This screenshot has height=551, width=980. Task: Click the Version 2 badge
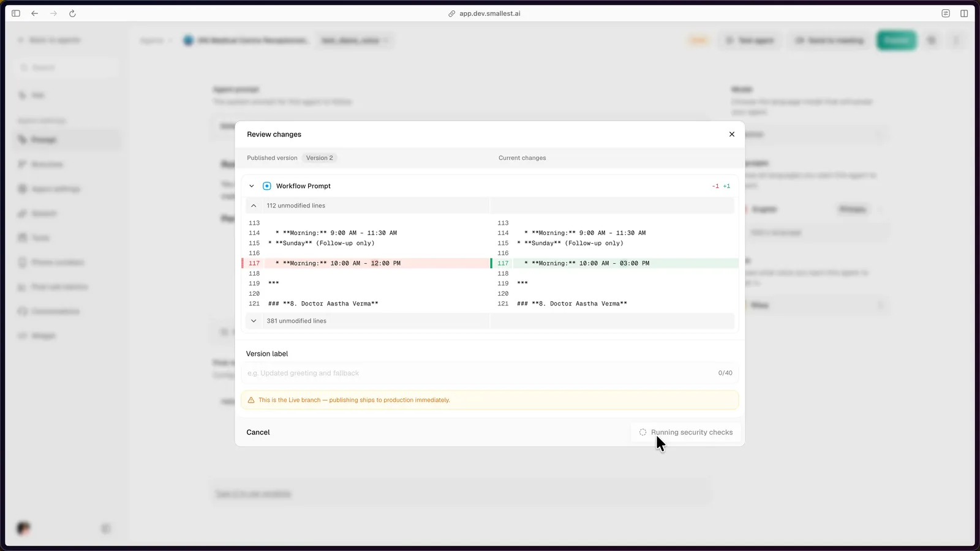pos(320,158)
